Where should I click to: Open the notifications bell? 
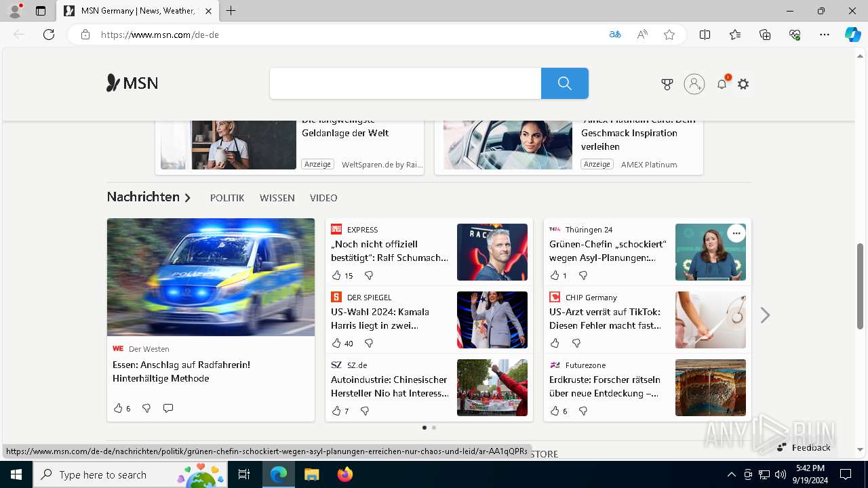click(722, 84)
